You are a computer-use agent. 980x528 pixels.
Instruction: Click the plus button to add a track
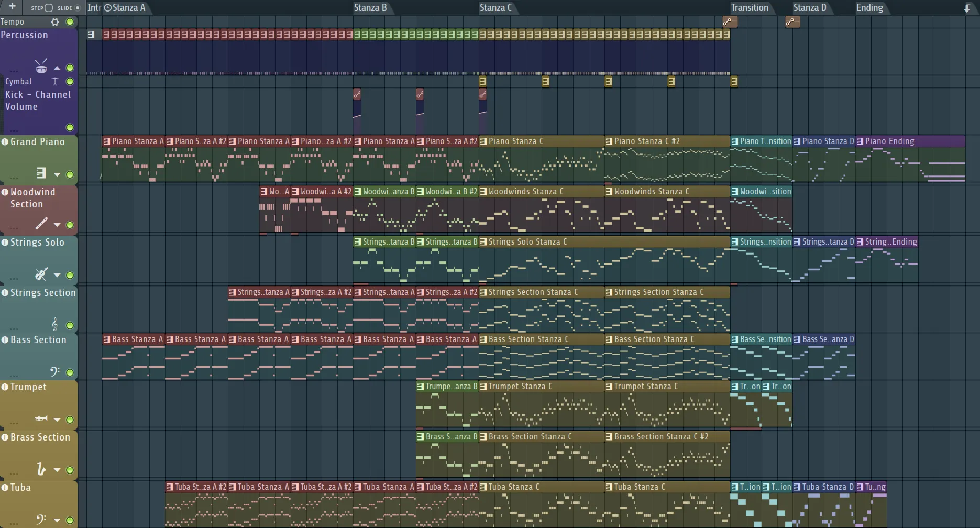click(12, 7)
